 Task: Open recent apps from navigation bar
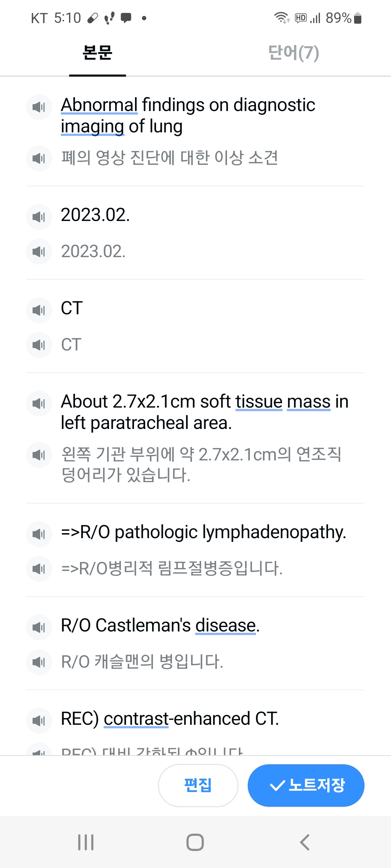(x=86, y=842)
